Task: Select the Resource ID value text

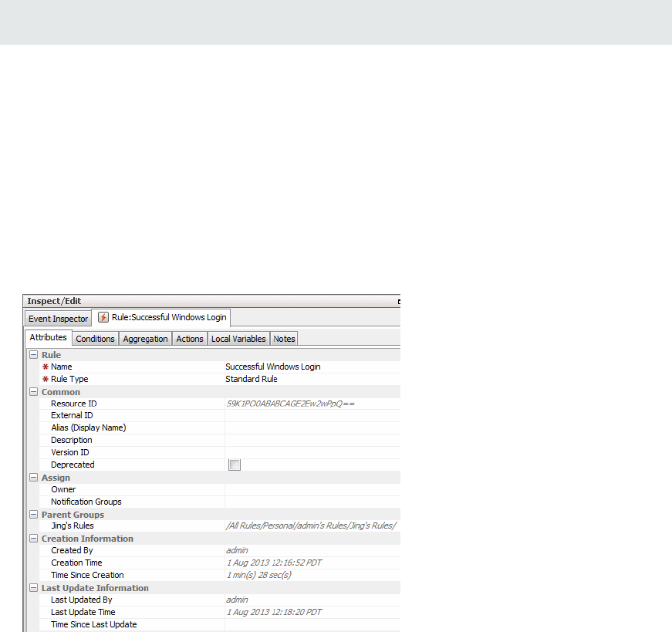Action: (x=291, y=404)
